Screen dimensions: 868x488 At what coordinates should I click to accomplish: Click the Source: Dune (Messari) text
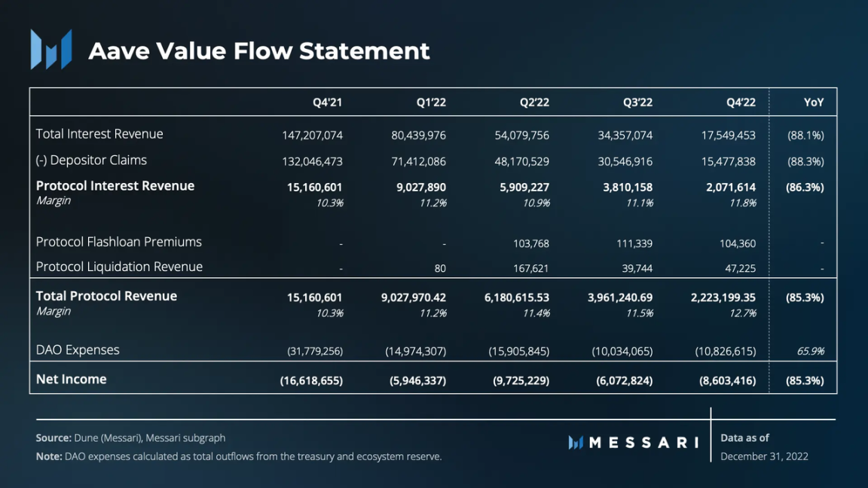pos(130,438)
